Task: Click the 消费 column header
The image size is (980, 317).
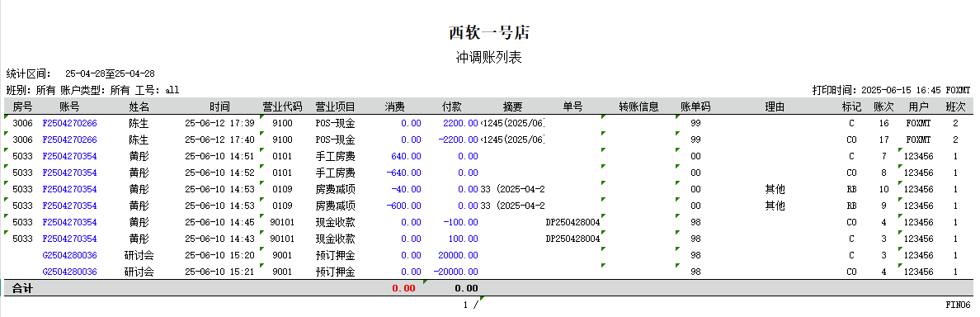Action: (x=394, y=106)
